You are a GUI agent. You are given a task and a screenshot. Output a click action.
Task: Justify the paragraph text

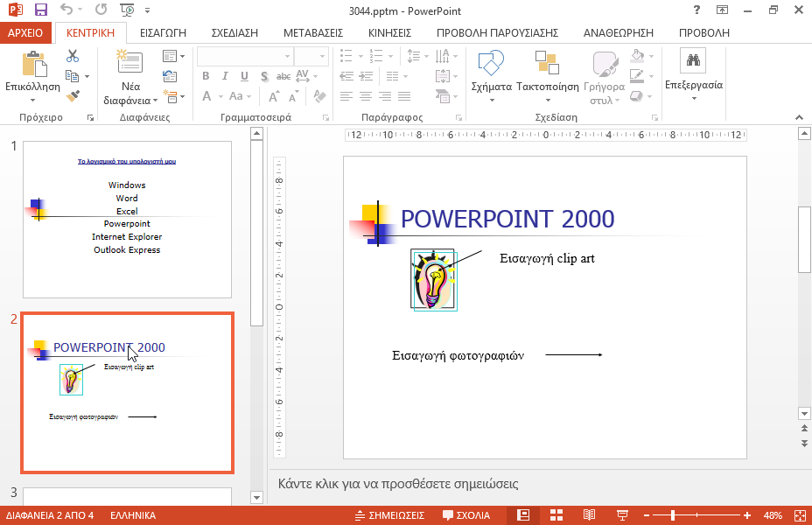[404, 96]
